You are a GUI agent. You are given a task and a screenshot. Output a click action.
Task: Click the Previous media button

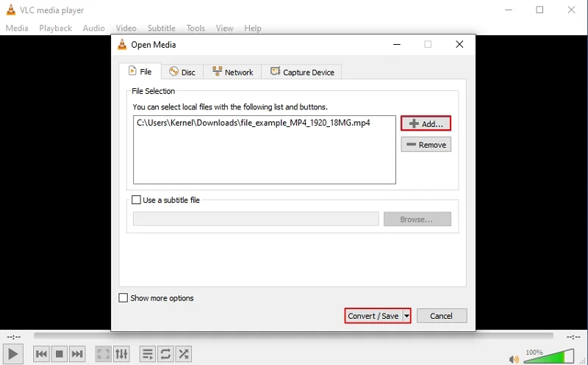click(x=41, y=354)
